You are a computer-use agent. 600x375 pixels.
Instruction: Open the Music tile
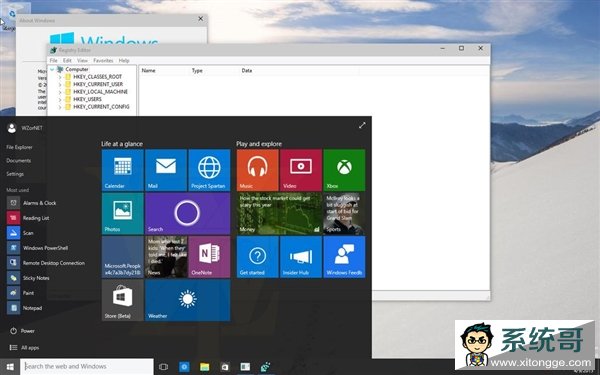(x=258, y=170)
